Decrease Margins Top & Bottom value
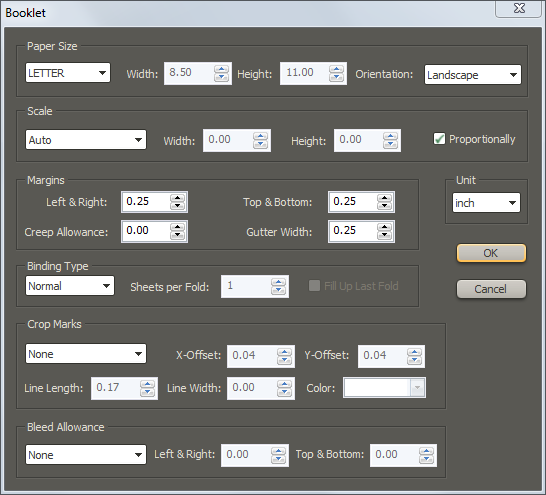The width and height of the screenshot is (546, 495). (x=384, y=206)
